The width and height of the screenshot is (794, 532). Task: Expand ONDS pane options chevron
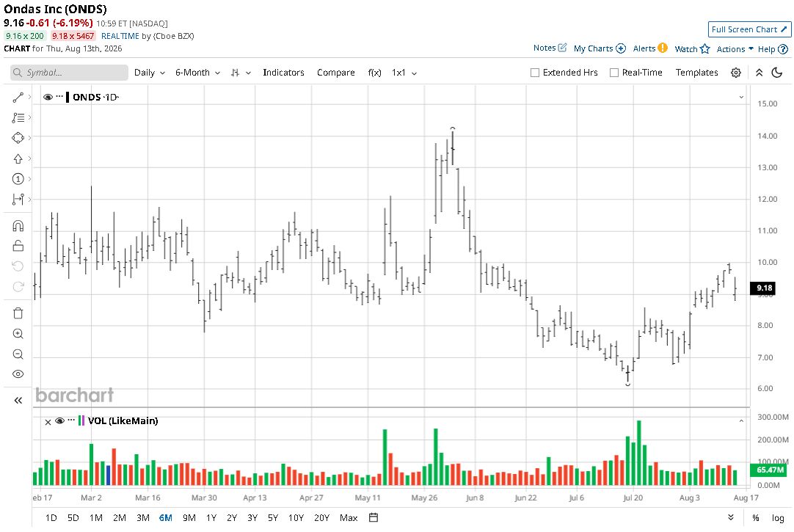click(741, 97)
